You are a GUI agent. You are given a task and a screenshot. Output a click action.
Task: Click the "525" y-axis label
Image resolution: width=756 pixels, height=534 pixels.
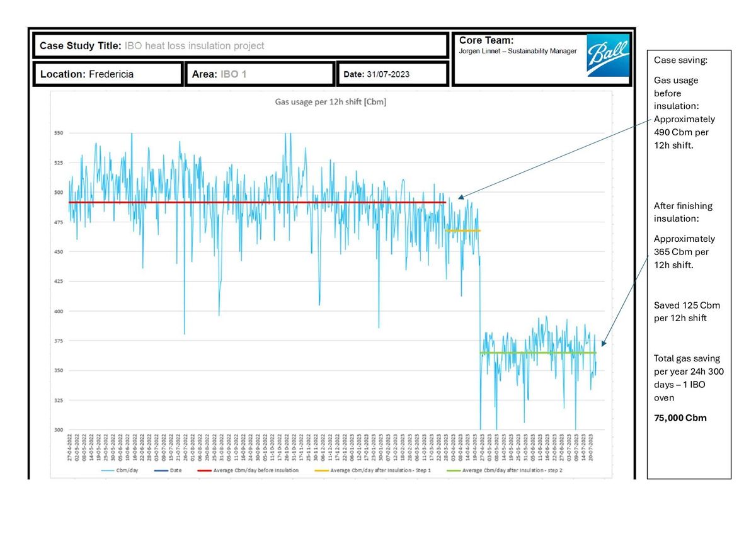[57, 162]
